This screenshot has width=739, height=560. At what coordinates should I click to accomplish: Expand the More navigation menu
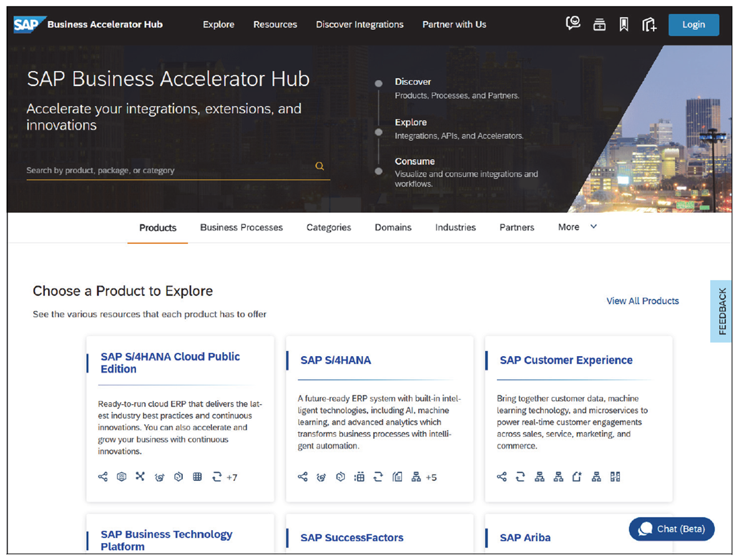click(576, 227)
